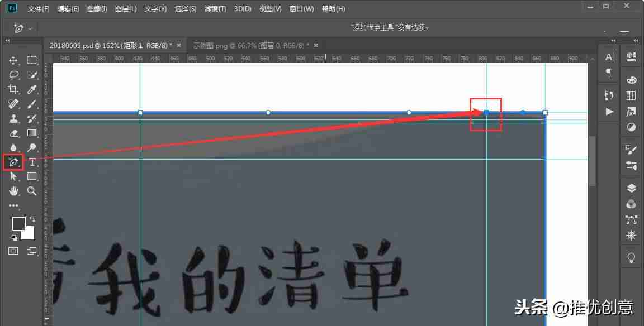Open the Adjustments panel icon
The image size is (644, 326).
point(631,127)
